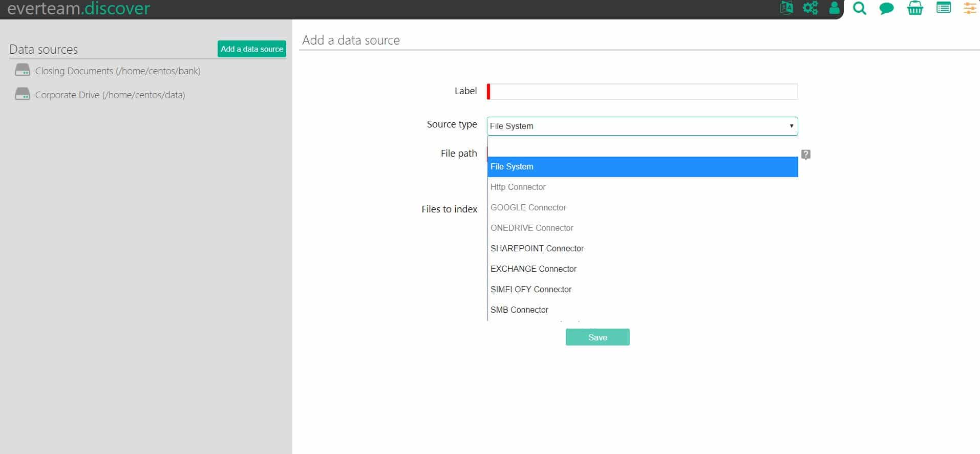Click the dropdown filter search box
This screenshot has width=980, height=454.
point(643,146)
